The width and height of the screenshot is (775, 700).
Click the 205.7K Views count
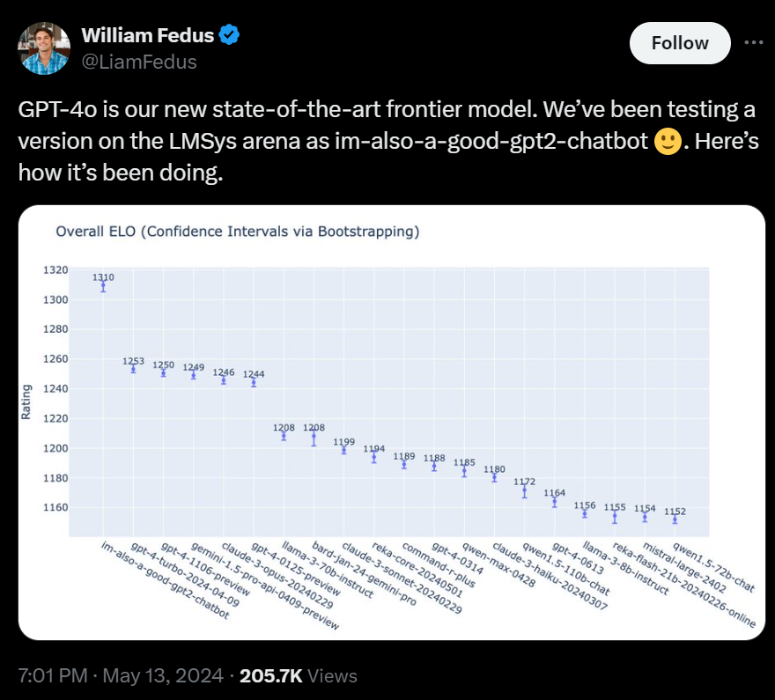(298, 675)
